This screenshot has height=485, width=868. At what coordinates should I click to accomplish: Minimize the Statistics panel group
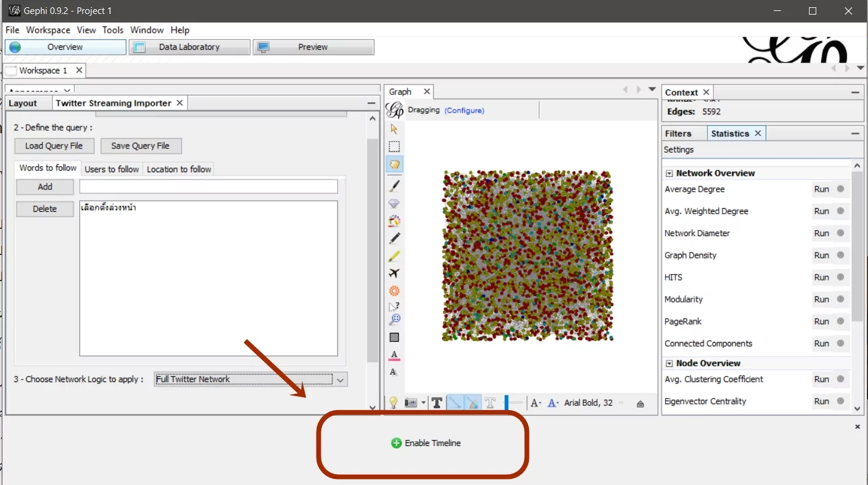click(x=855, y=133)
